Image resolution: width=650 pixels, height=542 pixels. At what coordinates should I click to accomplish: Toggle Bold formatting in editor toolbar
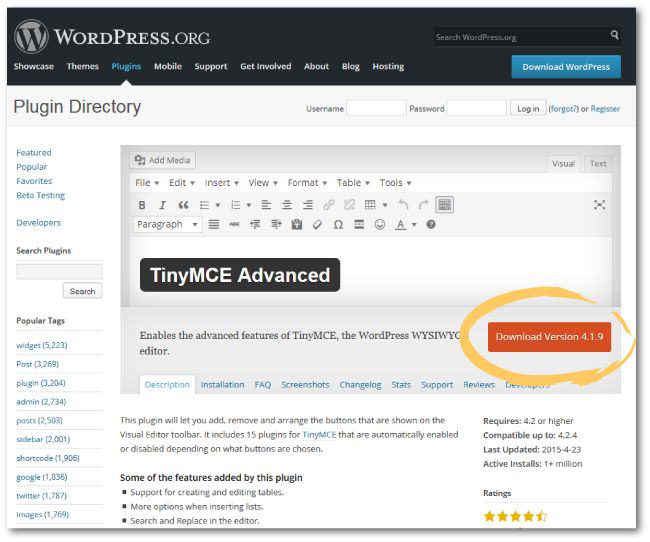click(142, 205)
